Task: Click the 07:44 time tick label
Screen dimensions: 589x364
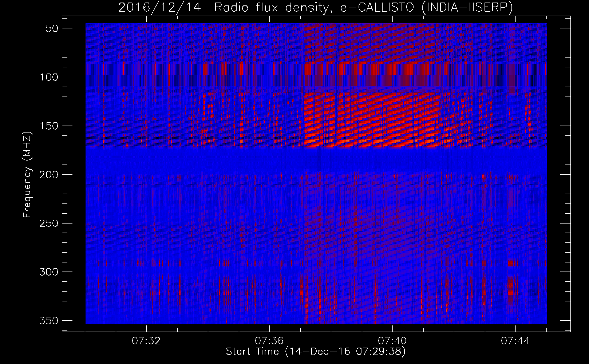Action: pyautogui.click(x=515, y=341)
